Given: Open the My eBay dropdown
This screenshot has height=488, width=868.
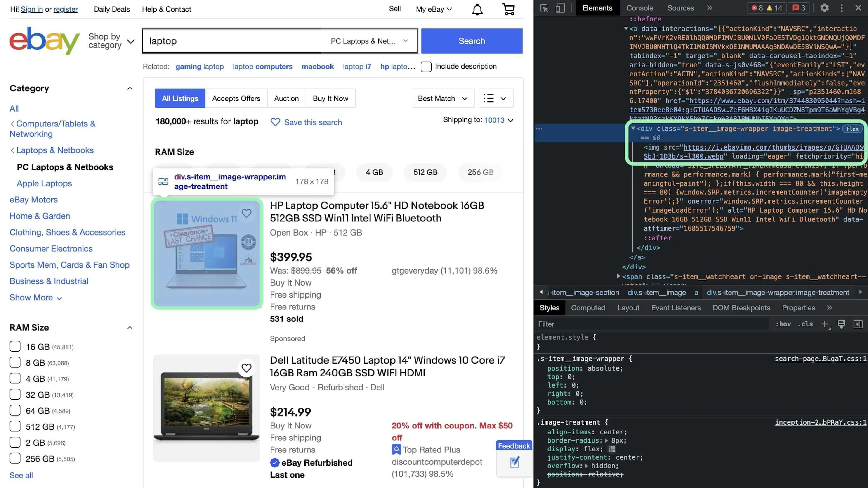Looking at the screenshot, I should click(434, 9).
